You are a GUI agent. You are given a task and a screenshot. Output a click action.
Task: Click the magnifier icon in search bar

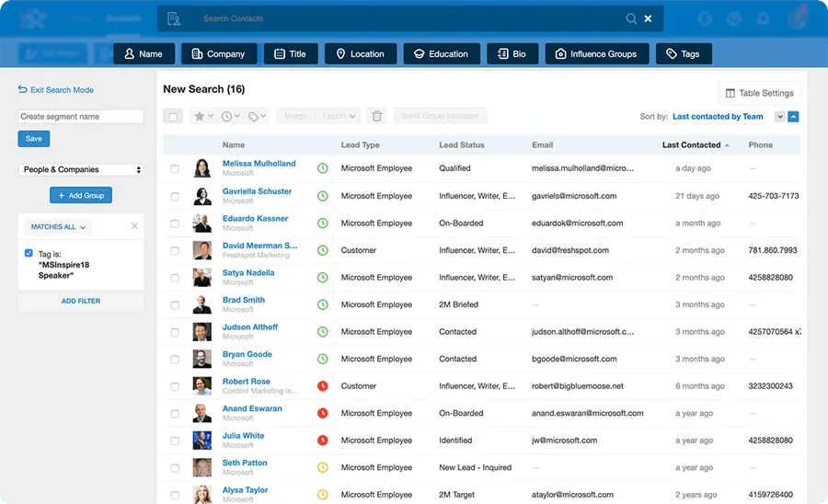[x=631, y=18]
